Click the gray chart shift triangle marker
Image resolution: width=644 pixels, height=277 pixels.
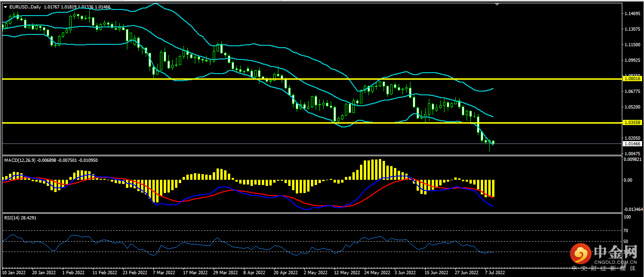coord(497,4)
